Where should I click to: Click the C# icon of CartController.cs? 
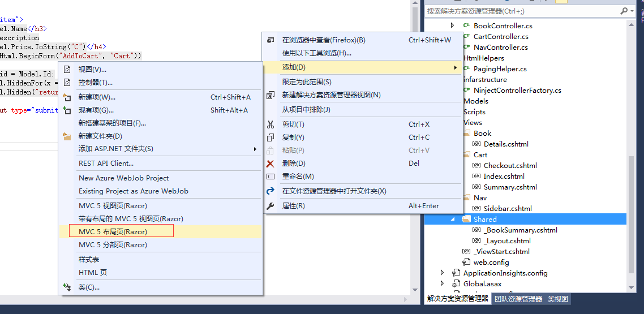click(466, 36)
